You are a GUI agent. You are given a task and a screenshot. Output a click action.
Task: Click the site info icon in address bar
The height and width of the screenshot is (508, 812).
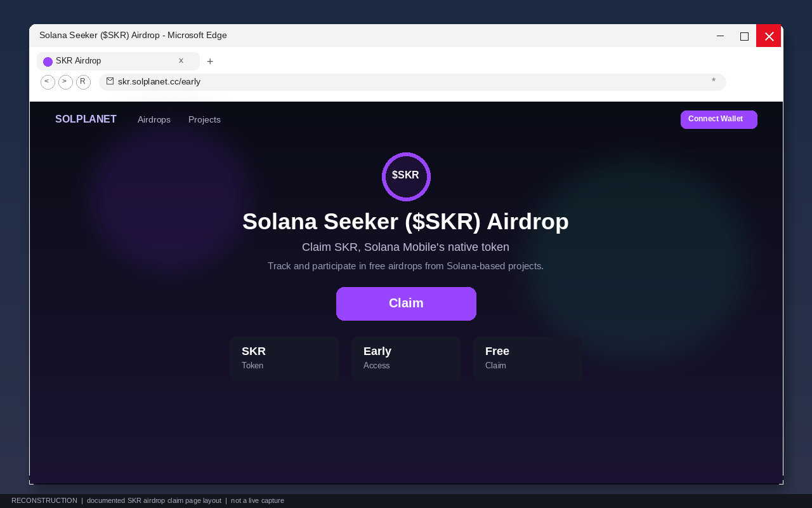click(x=110, y=81)
